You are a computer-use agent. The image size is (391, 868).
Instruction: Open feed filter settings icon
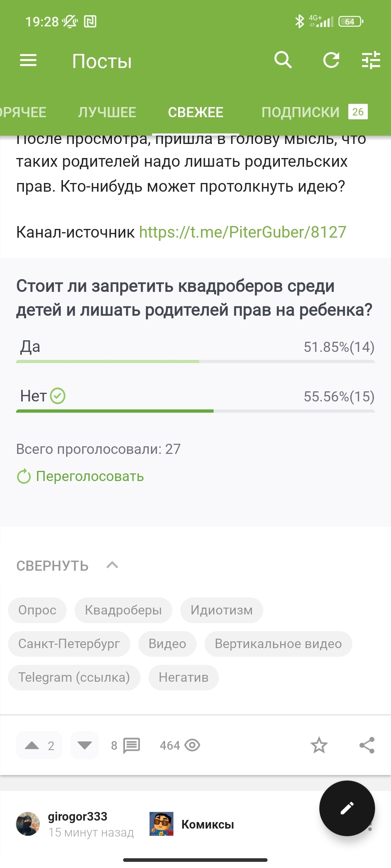371,60
